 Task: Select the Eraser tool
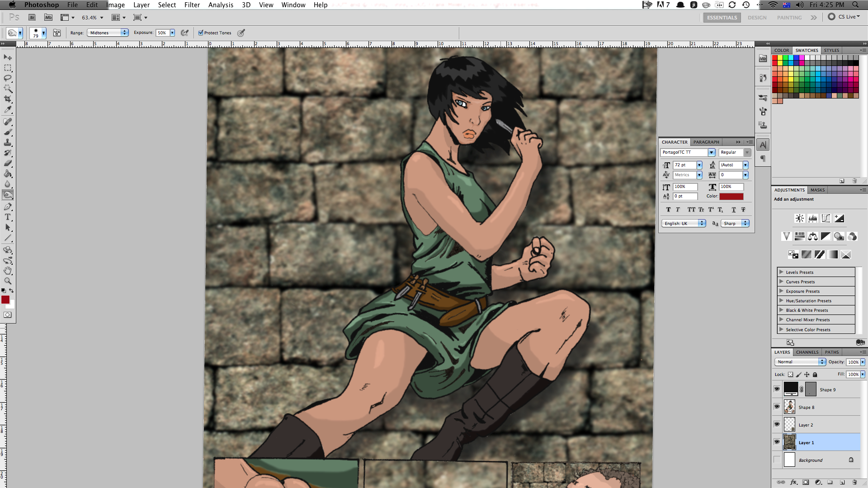8,163
